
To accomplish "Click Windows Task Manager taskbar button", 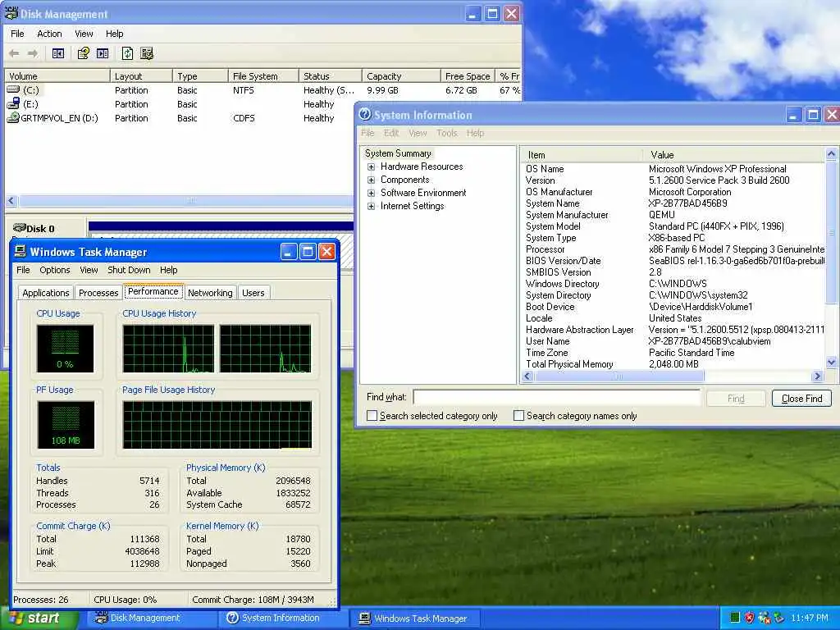I will coord(415,619).
